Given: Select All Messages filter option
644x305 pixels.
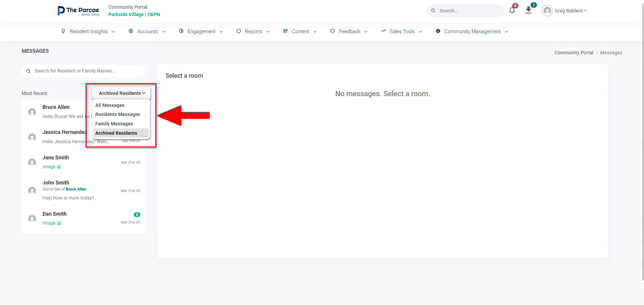Looking at the screenshot, I should (x=110, y=105).
